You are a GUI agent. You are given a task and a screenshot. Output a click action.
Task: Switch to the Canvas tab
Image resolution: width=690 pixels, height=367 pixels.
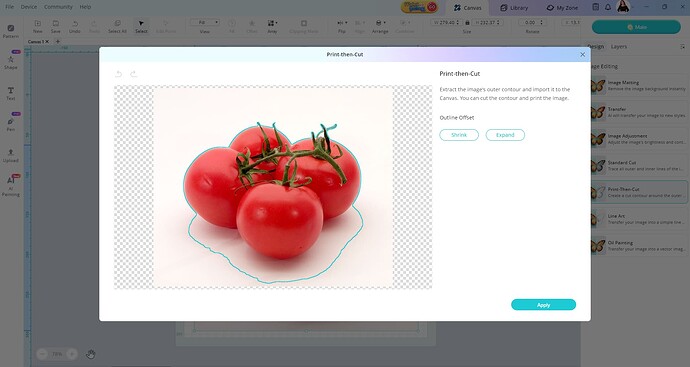[468, 7]
